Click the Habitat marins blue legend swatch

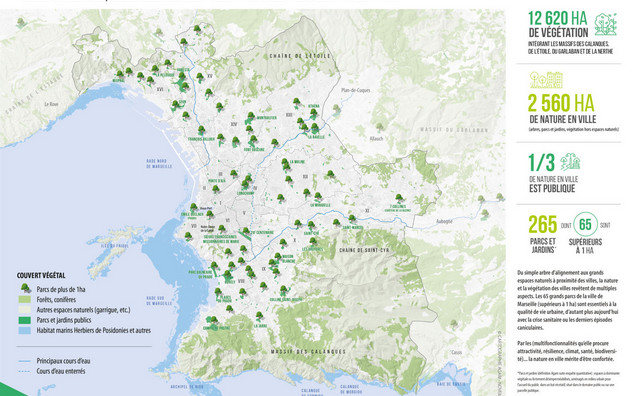coord(25,331)
